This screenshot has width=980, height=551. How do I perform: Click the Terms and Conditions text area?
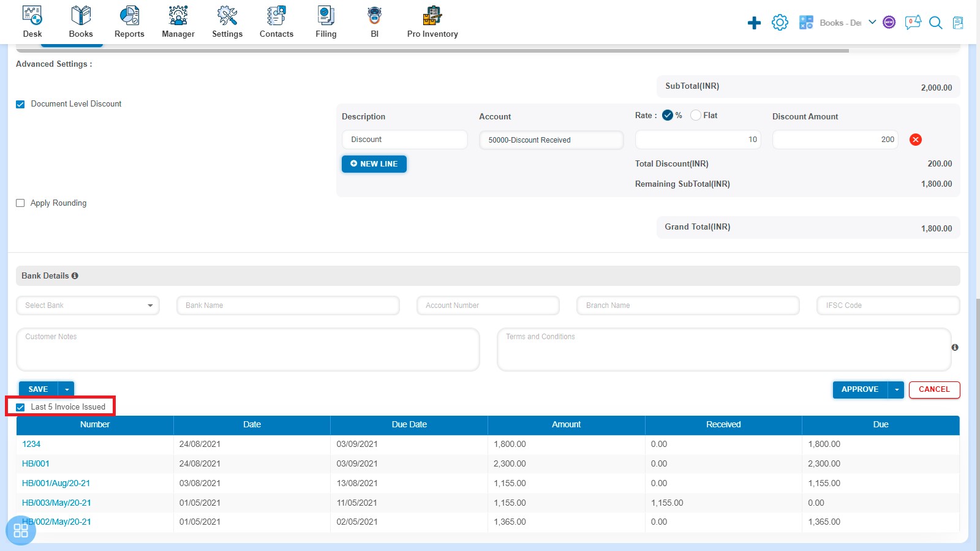(724, 350)
